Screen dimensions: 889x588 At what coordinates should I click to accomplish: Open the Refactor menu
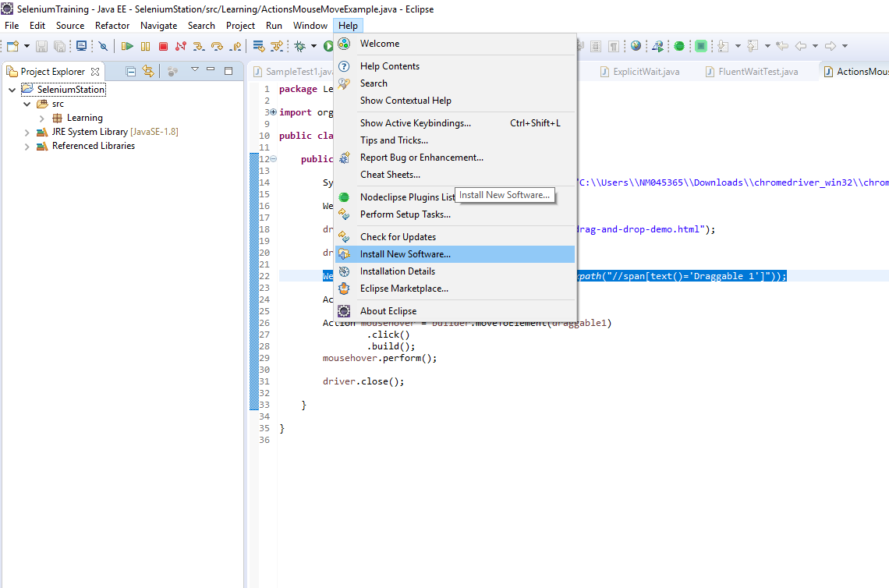click(x=112, y=26)
